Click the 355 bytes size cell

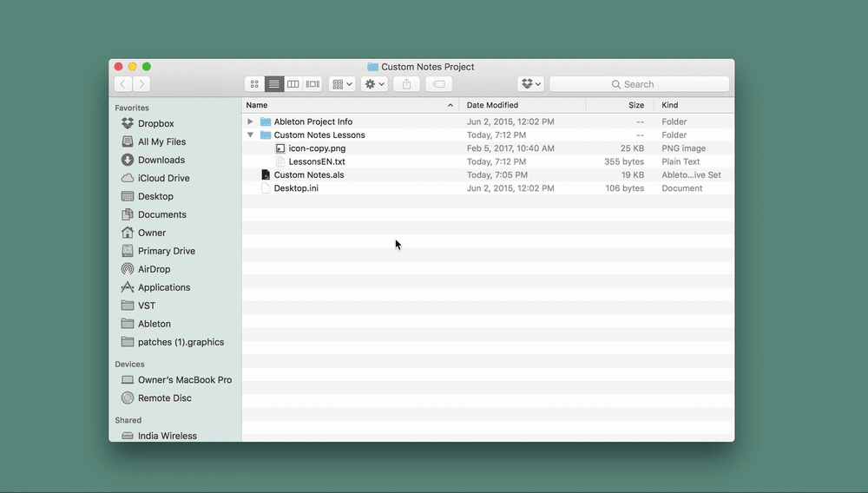[624, 161]
